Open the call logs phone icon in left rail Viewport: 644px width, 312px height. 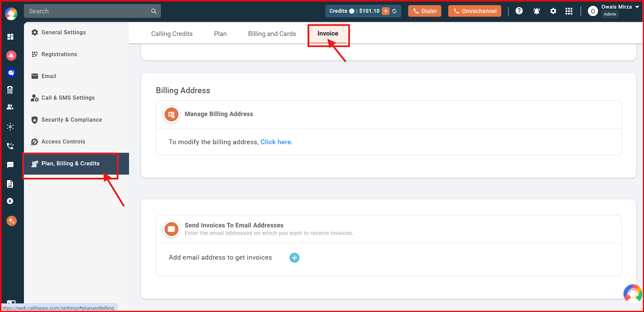pos(10,146)
